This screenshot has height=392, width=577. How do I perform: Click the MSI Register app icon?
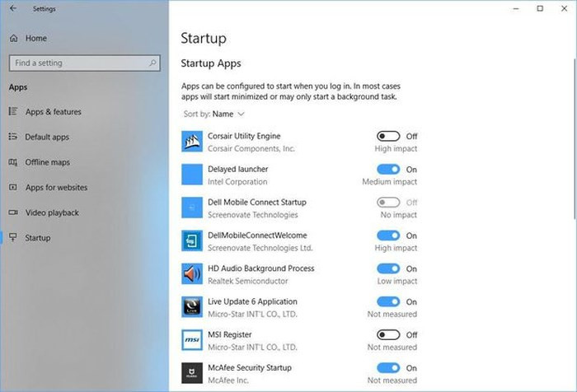pyautogui.click(x=191, y=340)
